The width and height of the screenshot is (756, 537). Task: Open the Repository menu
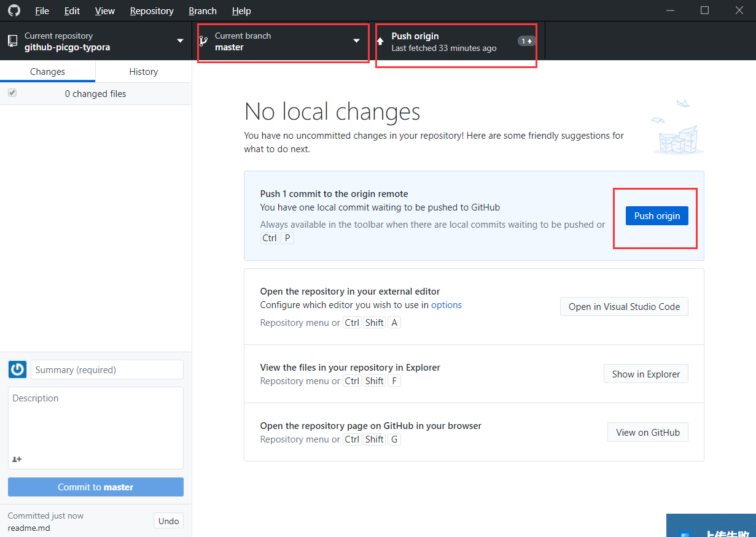tap(152, 11)
